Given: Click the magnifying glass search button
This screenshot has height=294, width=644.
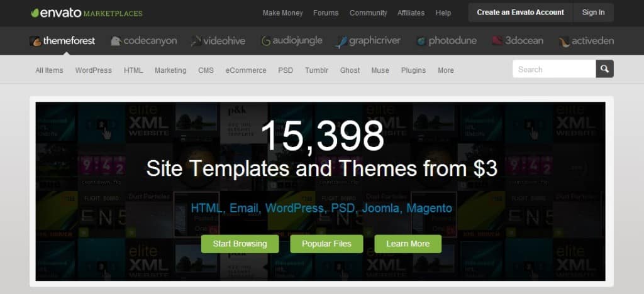Looking at the screenshot, I should coord(604,69).
